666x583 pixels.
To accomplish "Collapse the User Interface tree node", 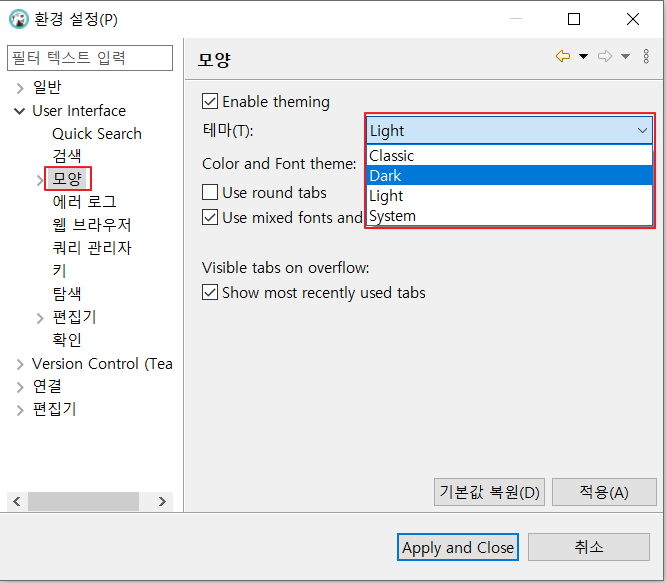I will [x=20, y=111].
